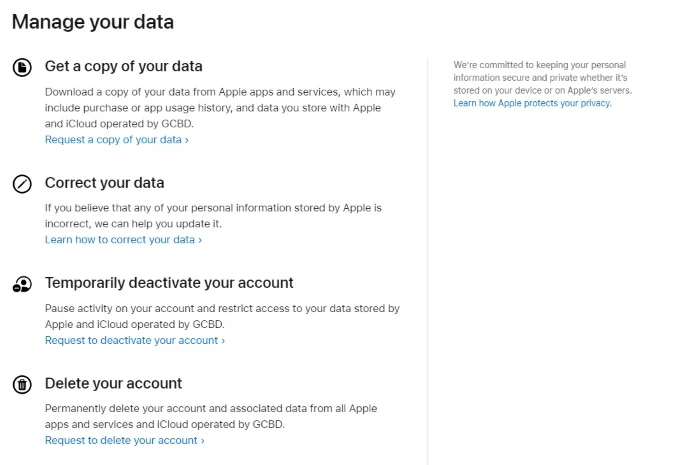Open the 'Request a copy of your data' link

pos(116,140)
